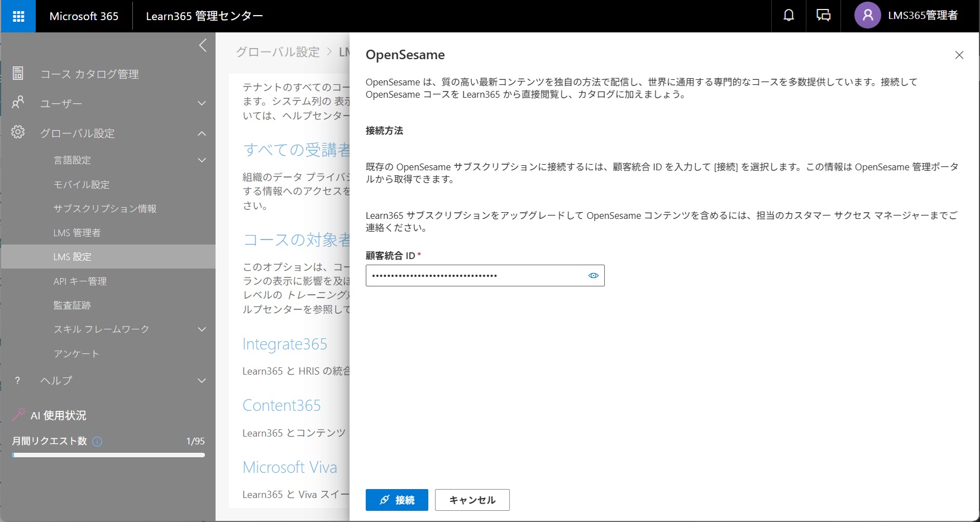Click the 接続方法 heading
The width and height of the screenshot is (980, 522).
[384, 131]
